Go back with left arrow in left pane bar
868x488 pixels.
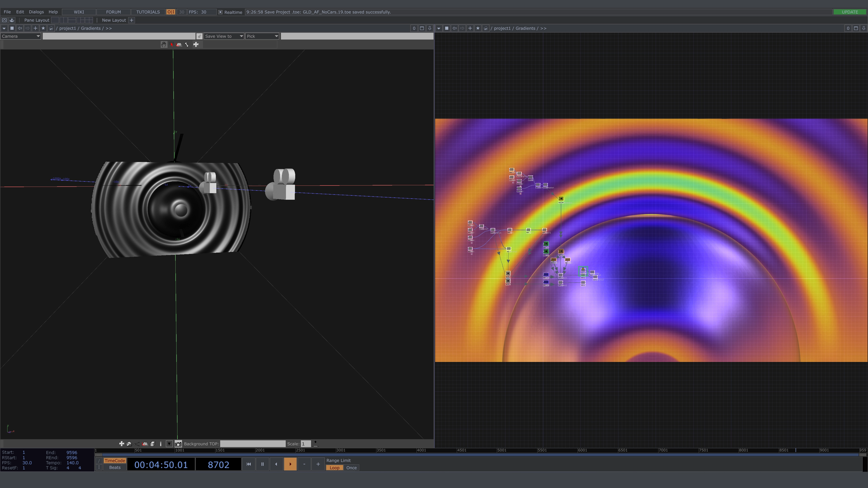point(20,28)
